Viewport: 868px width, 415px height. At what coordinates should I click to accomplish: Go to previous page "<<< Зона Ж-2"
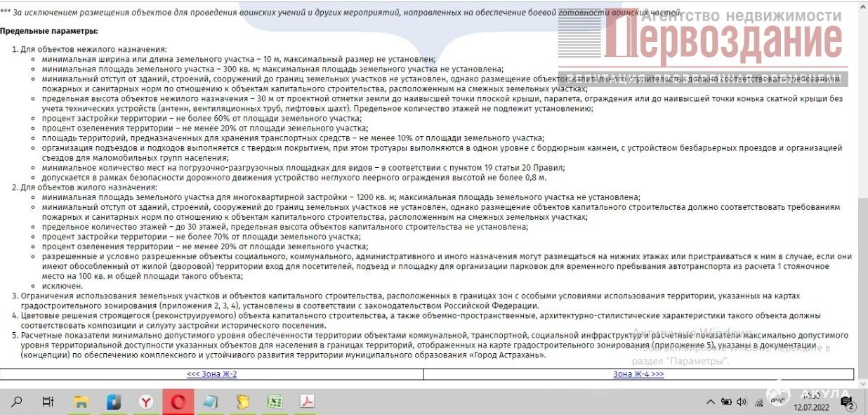coord(211,374)
